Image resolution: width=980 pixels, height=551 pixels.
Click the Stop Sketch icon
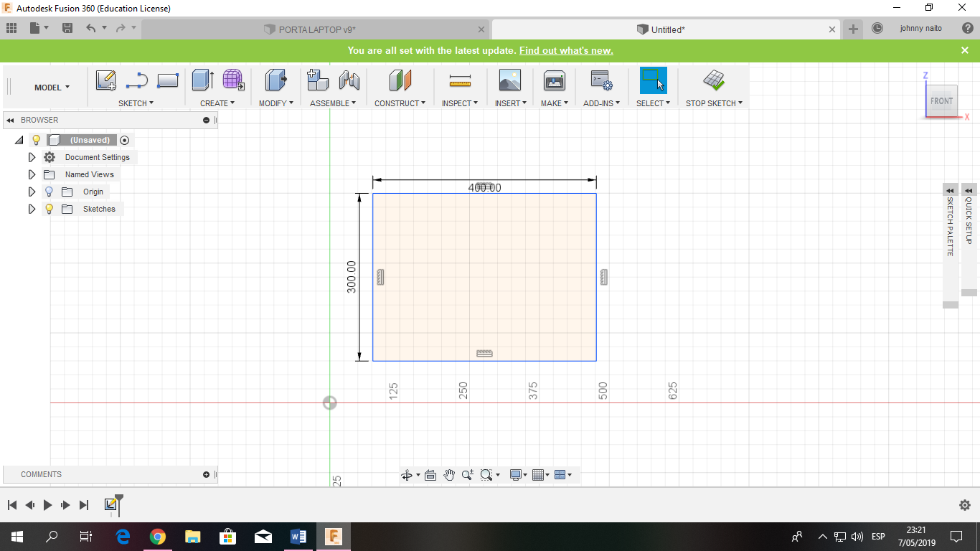713,80
